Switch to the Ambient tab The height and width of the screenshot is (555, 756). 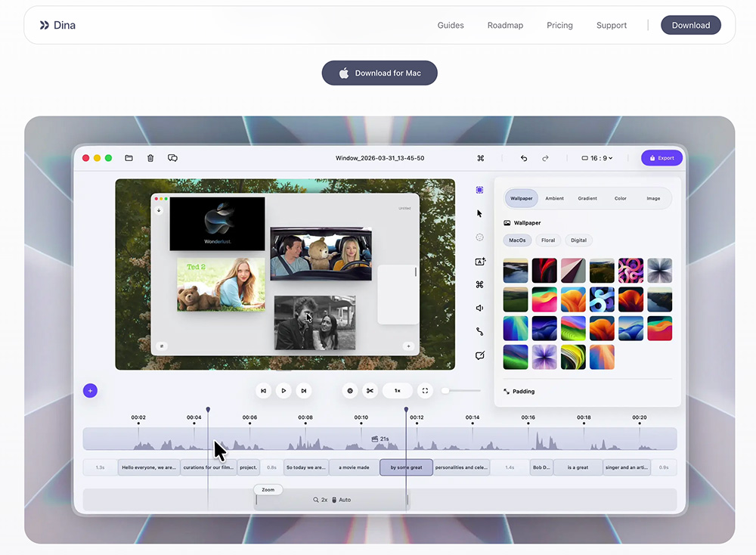(x=554, y=198)
